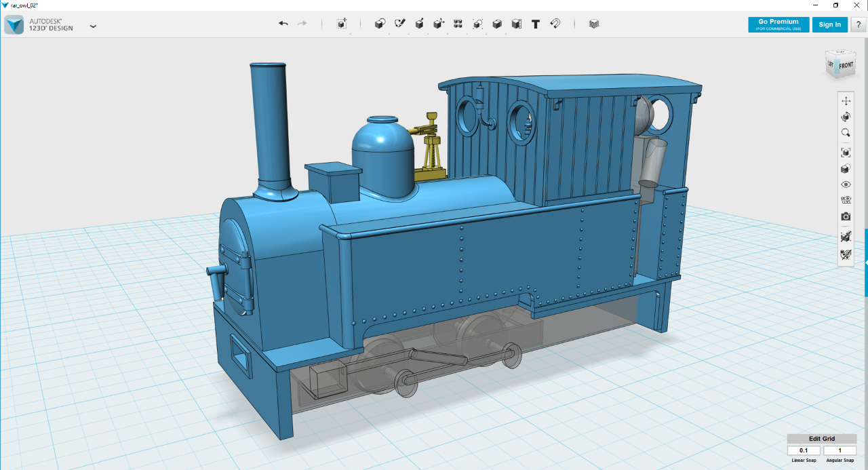Select the Text tool
The height and width of the screenshot is (470, 868).
536,24
